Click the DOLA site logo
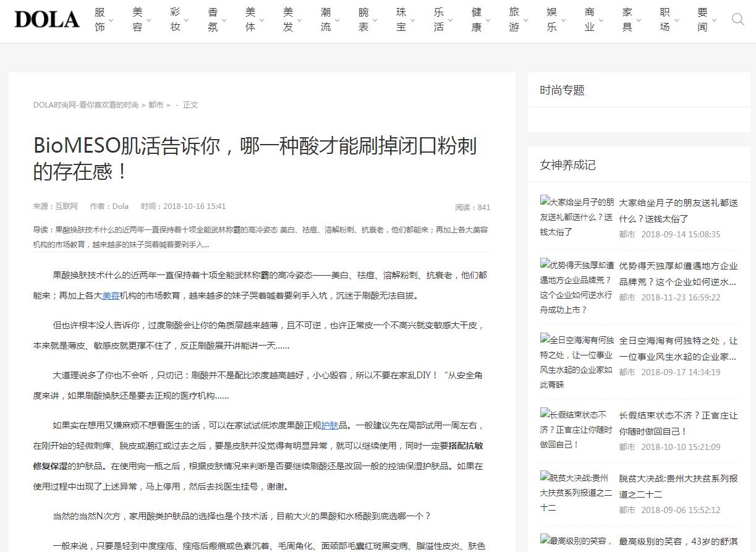756x552 pixels. pyautogui.click(x=47, y=20)
